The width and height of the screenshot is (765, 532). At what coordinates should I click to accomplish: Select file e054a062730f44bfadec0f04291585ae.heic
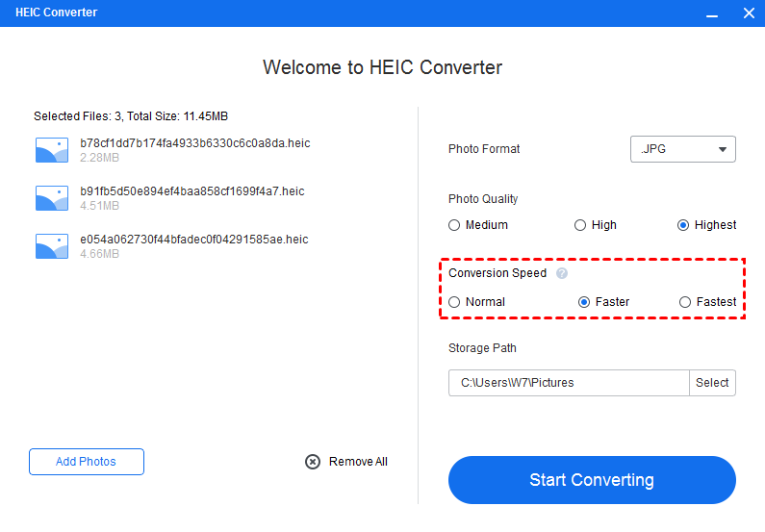pos(194,240)
